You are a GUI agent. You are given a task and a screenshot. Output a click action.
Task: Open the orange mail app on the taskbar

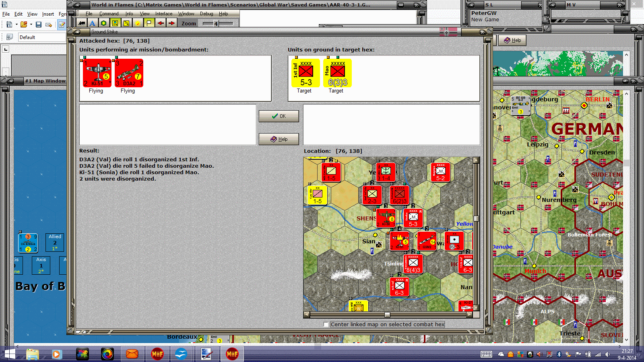pos(132,354)
